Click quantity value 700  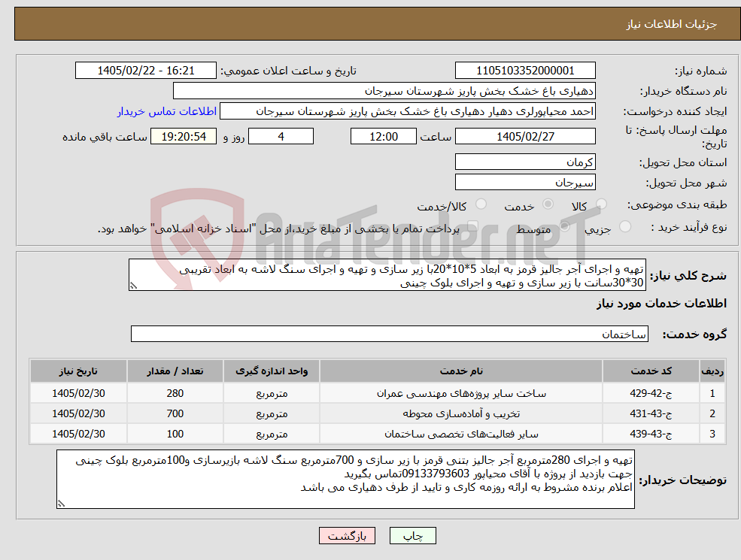[175, 413]
